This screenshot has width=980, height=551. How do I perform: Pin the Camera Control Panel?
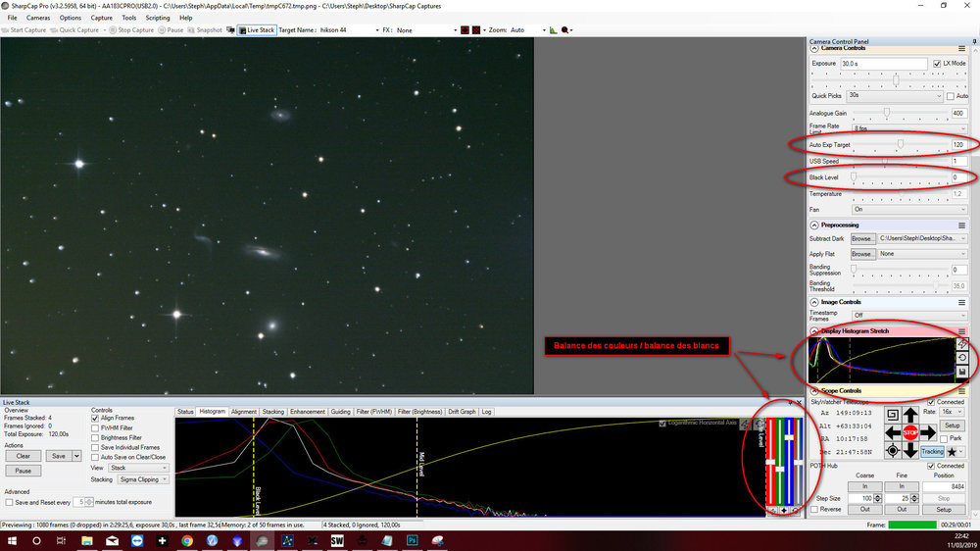click(974, 41)
